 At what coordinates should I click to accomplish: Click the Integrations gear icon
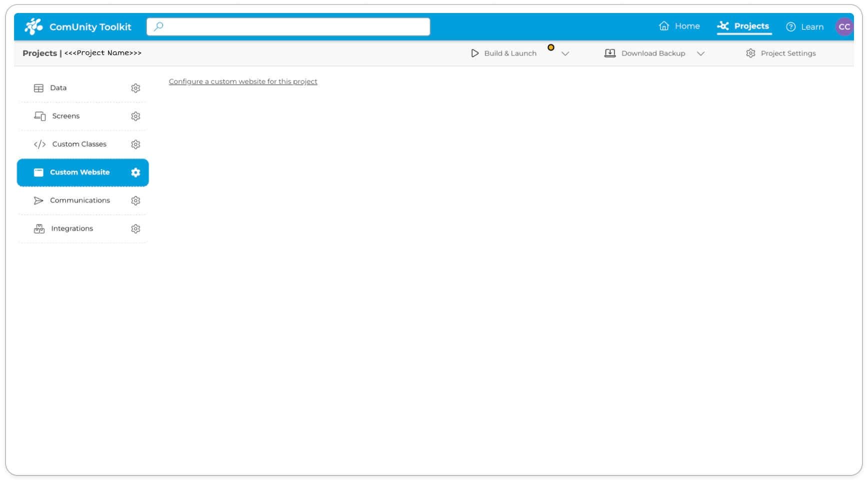click(x=135, y=229)
